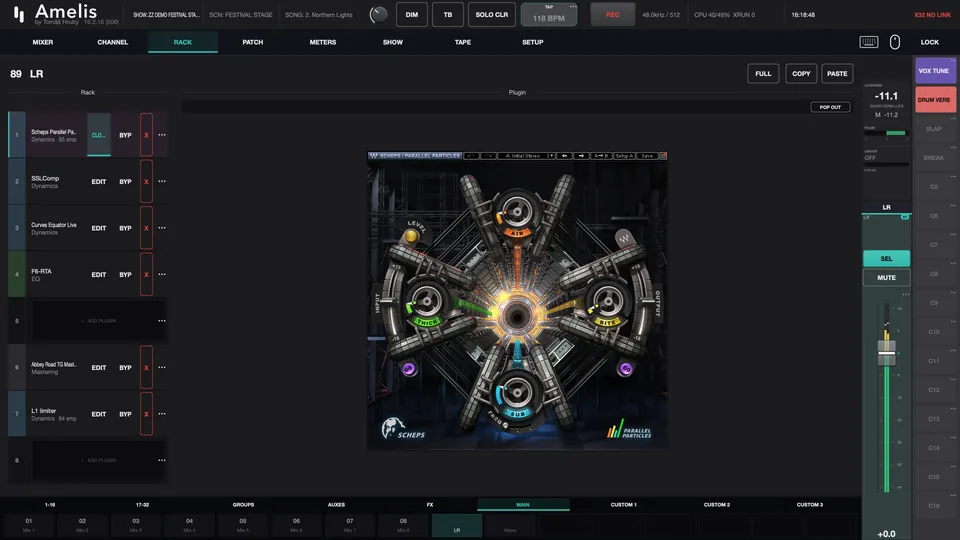Open plugin preset dropdown A: Initial Stereo
This screenshot has width=960, height=540.
[527, 156]
